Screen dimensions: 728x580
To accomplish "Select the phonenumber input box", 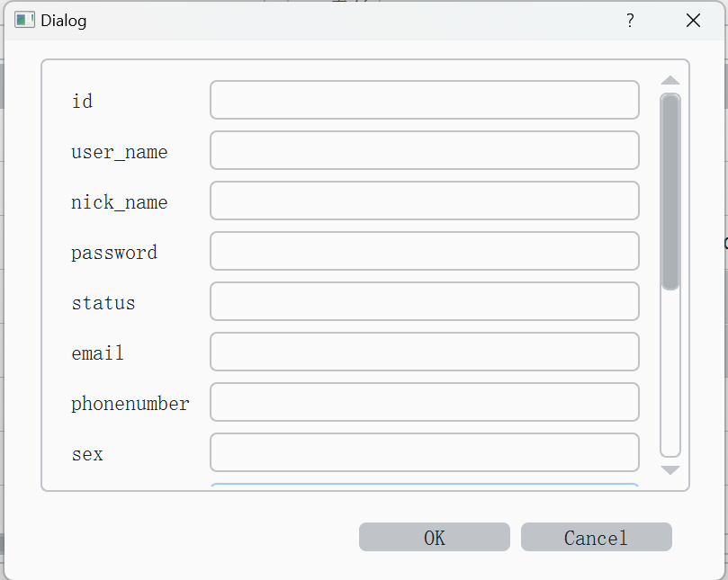I will click(425, 402).
